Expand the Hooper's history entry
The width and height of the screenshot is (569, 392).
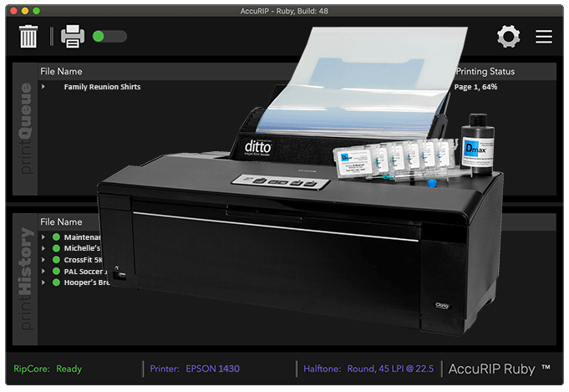pos(43,283)
